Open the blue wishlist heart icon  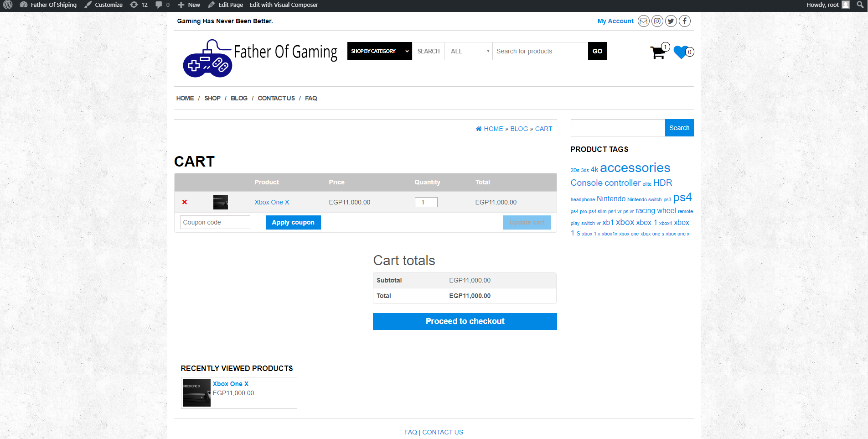pyautogui.click(x=680, y=52)
